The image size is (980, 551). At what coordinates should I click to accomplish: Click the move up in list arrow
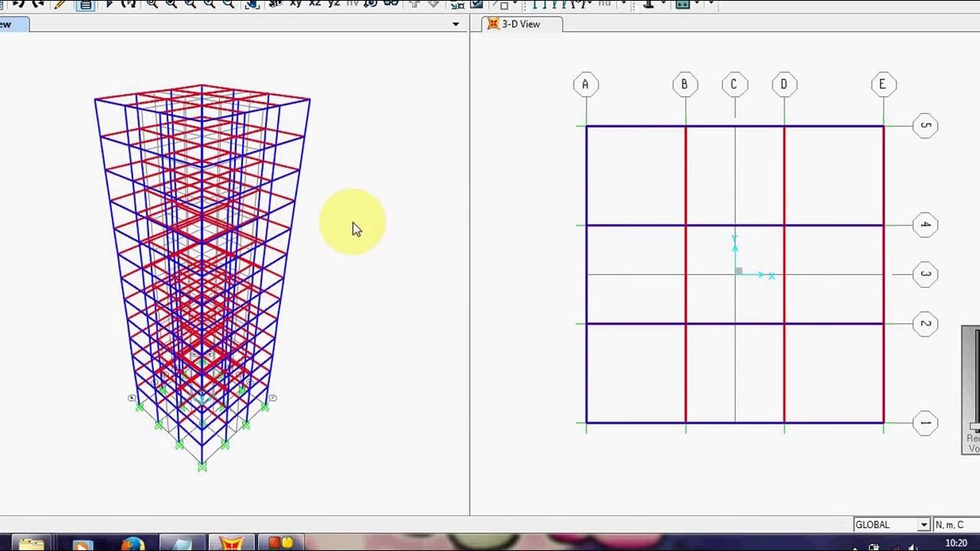[x=414, y=3]
